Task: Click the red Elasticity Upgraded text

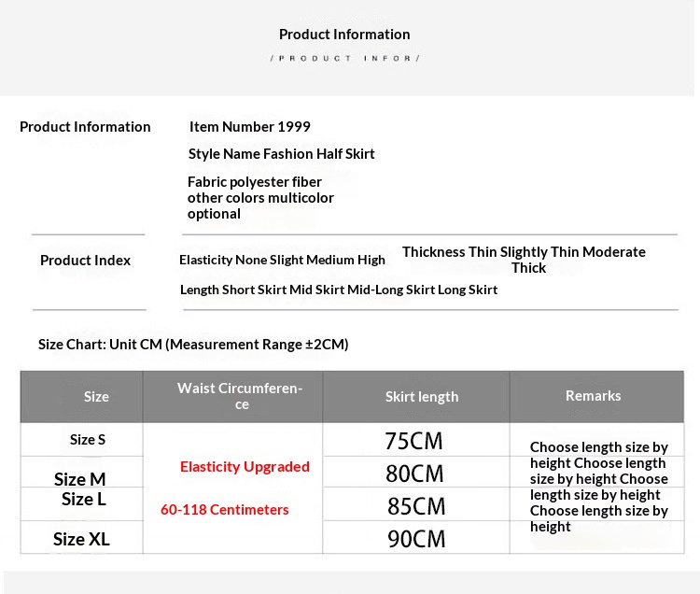Action: [245, 467]
